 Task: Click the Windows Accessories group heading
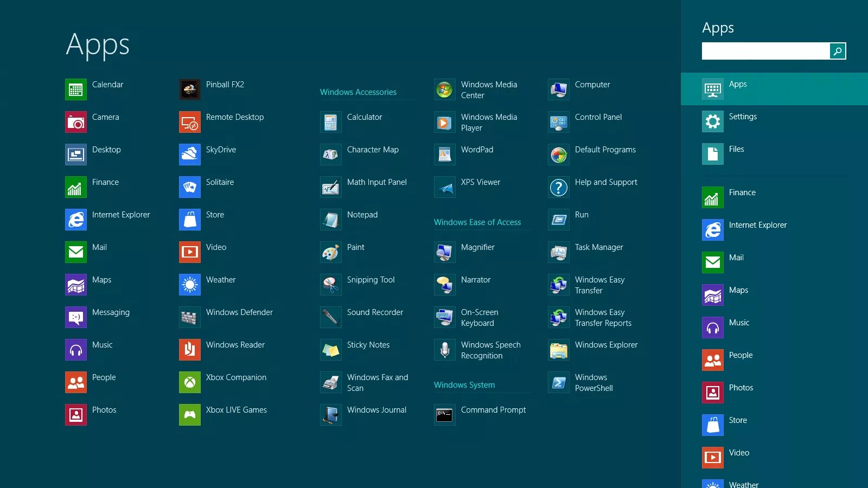click(x=358, y=92)
